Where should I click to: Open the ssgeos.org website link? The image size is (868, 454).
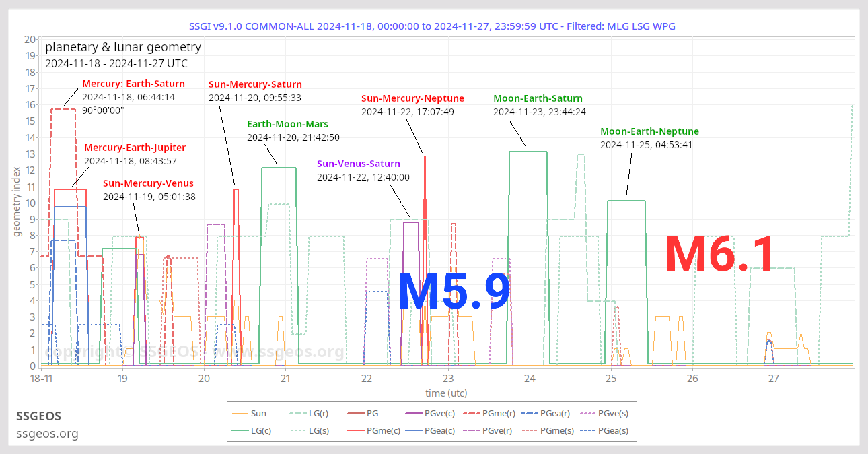(x=47, y=434)
